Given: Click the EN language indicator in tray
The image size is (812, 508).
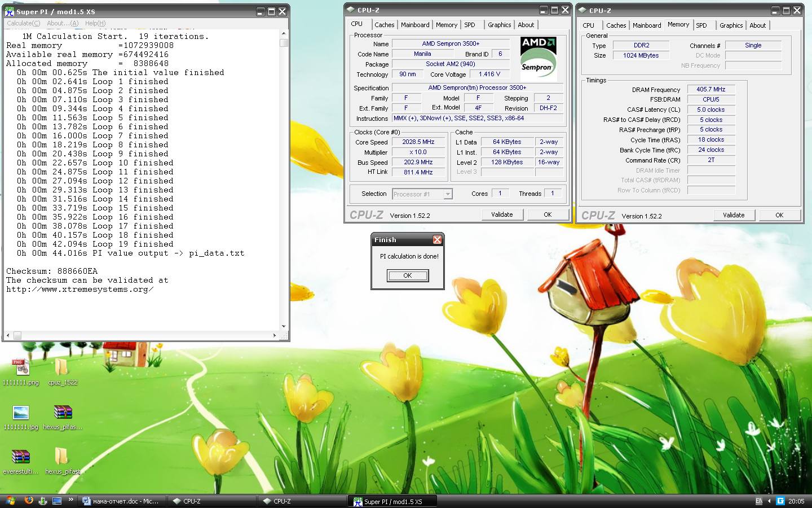Looking at the screenshot, I should [x=759, y=501].
